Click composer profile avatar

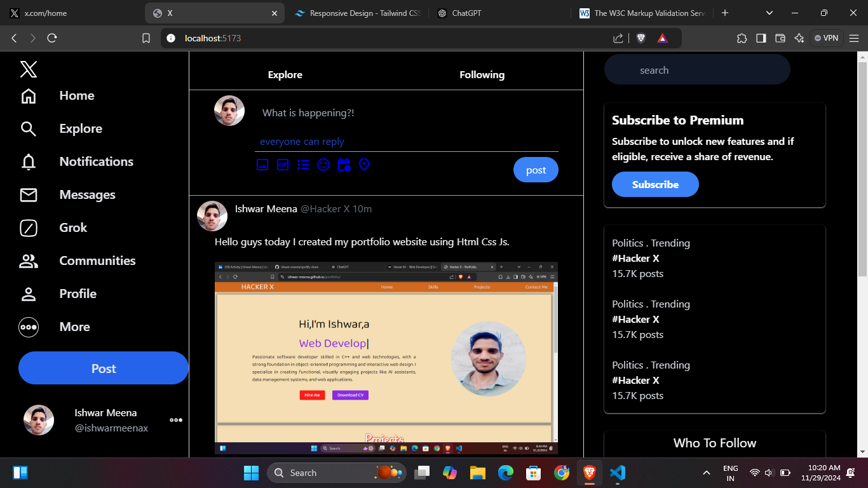pyautogui.click(x=229, y=111)
